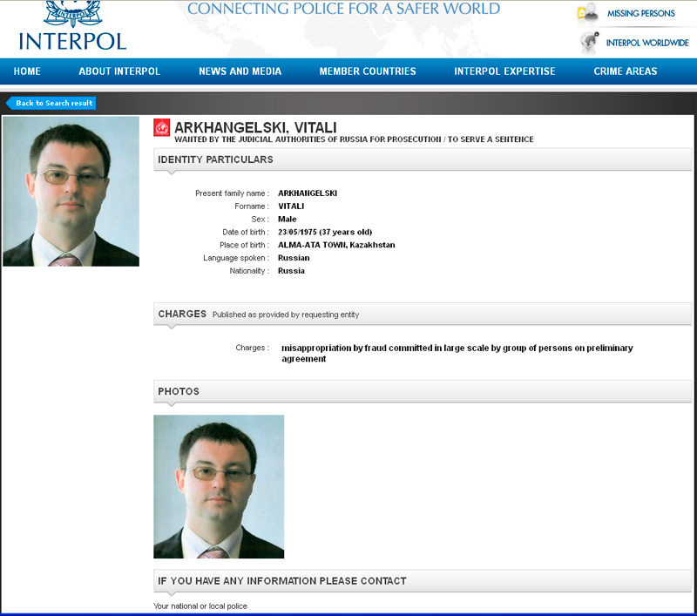Open the HOME menu item
697x616 pixels.
pyautogui.click(x=27, y=71)
